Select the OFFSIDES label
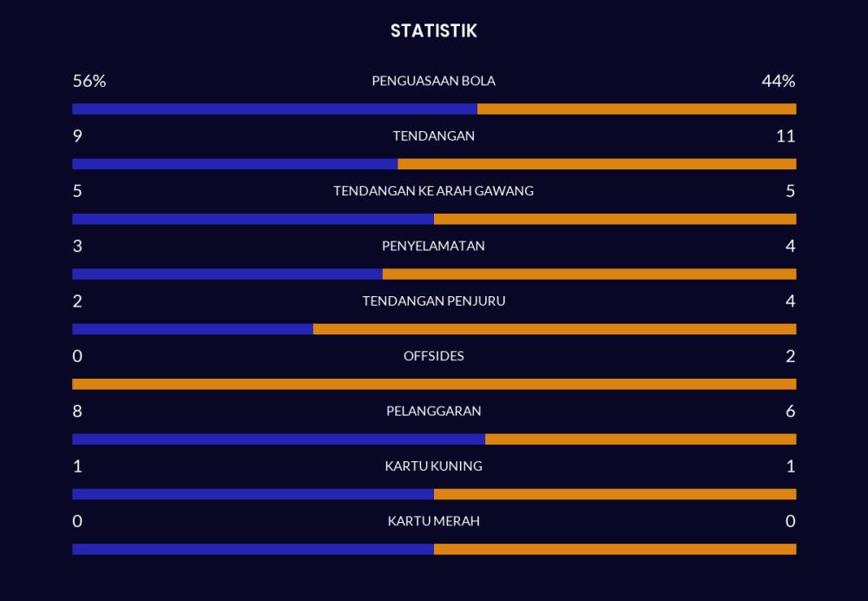The height and width of the screenshot is (601, 868). point(433,355)
